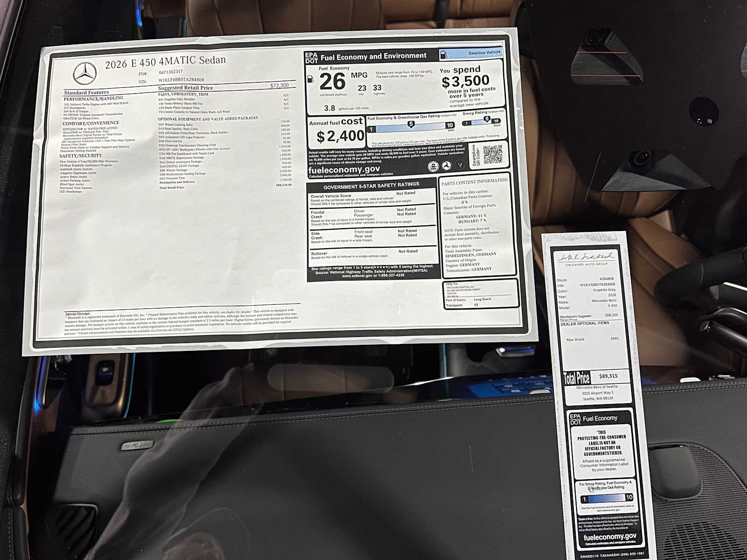
Task: Click the "DA2 Driver Assistance Package" line
Action: point(181,162)
